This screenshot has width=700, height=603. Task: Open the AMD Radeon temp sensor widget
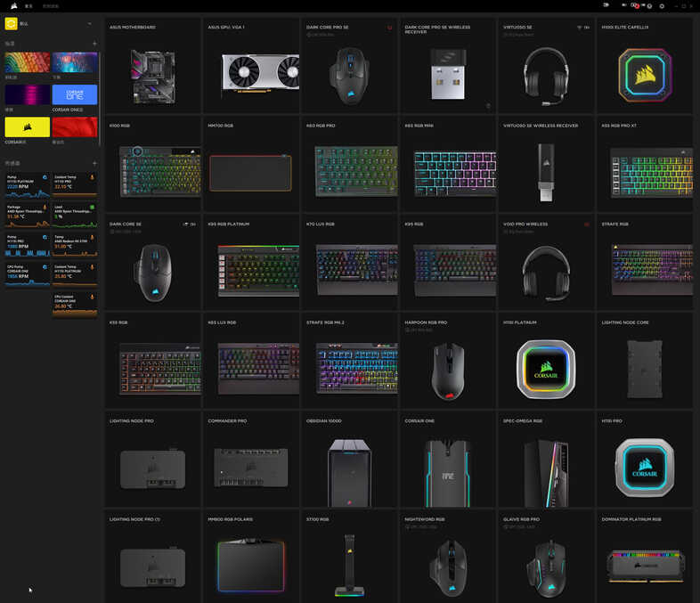coord(75,245)
